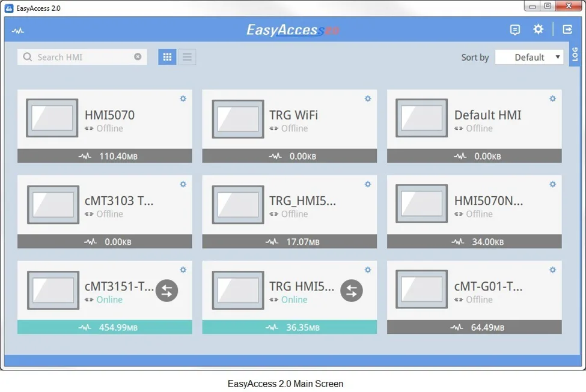586x392 pixels.
Task: Click the Default HMI device name
Action: [487, 115]
